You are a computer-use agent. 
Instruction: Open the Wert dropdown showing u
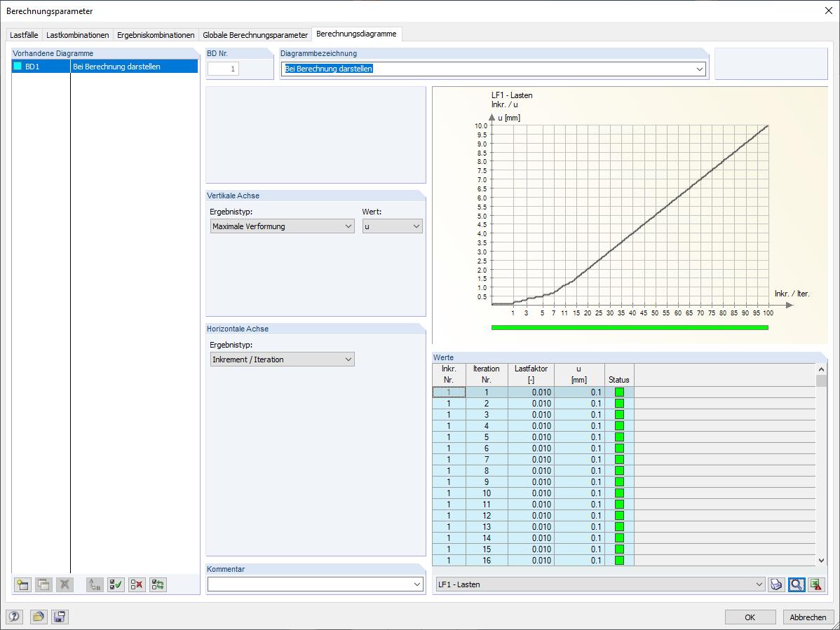point(392,226)
